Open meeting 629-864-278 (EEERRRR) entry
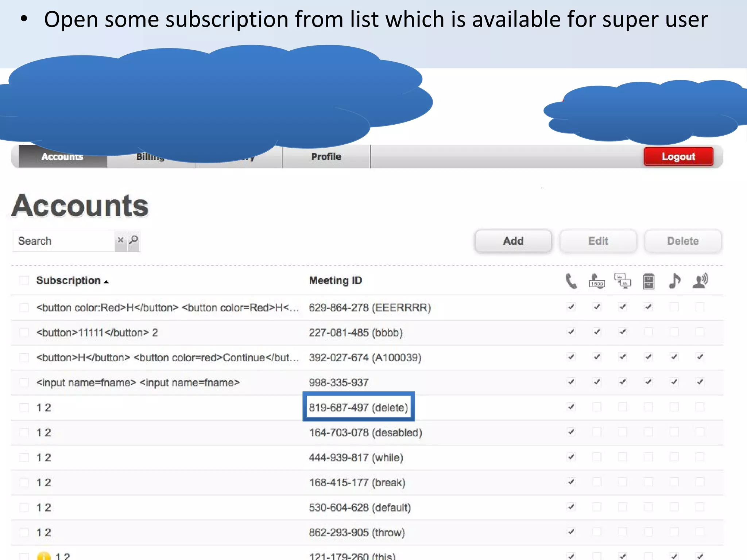 369,308
